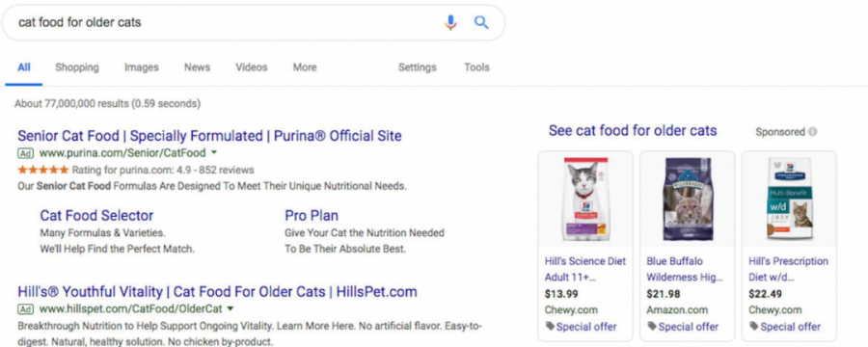
Task: Switch to the Shopping tab
Action: point(77,67)
